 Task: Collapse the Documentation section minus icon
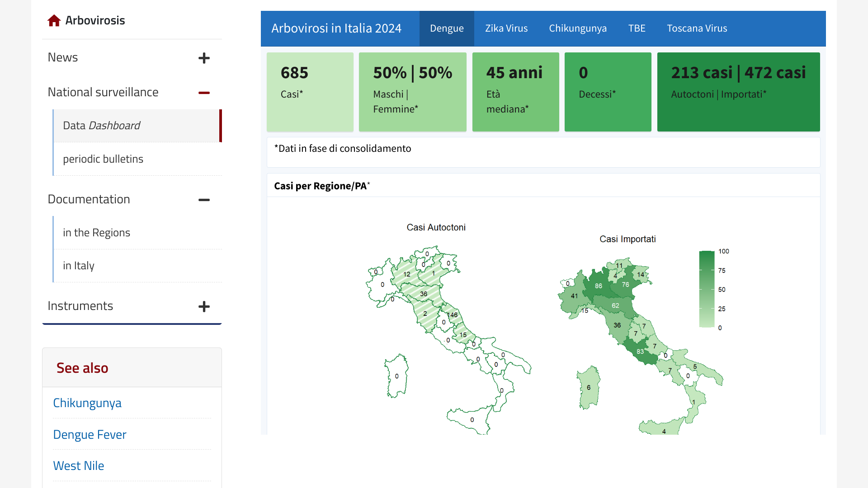[204, 200]
